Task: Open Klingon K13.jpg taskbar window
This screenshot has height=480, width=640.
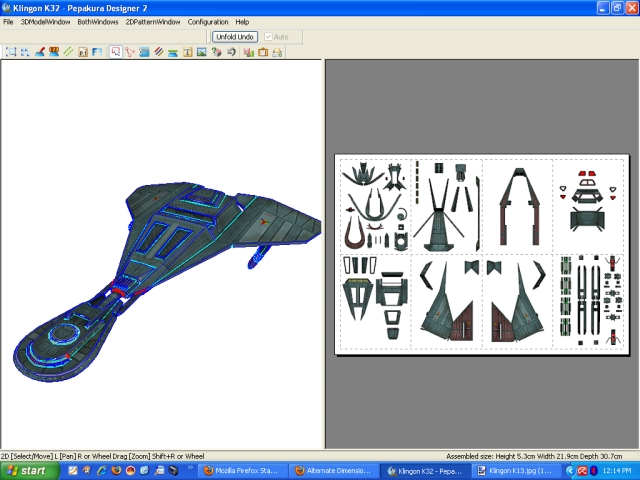Action: click(516, 471)
